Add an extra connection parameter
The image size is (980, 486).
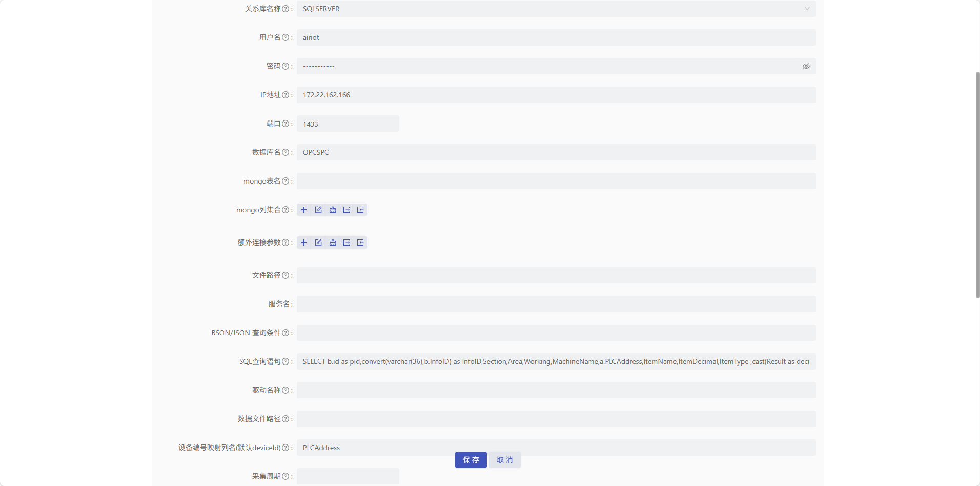point(304,242)
